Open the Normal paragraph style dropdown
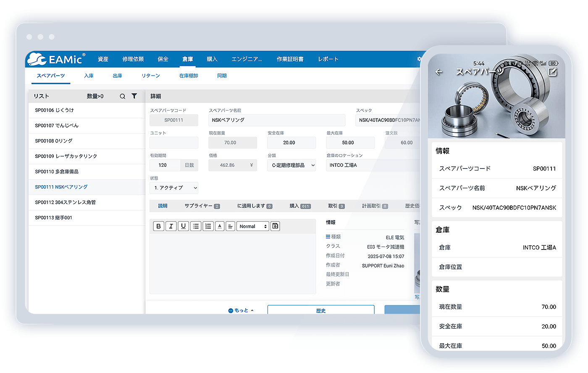Viewport: 588px width, 373px height. pyautogui.click(x=253, y=226)
